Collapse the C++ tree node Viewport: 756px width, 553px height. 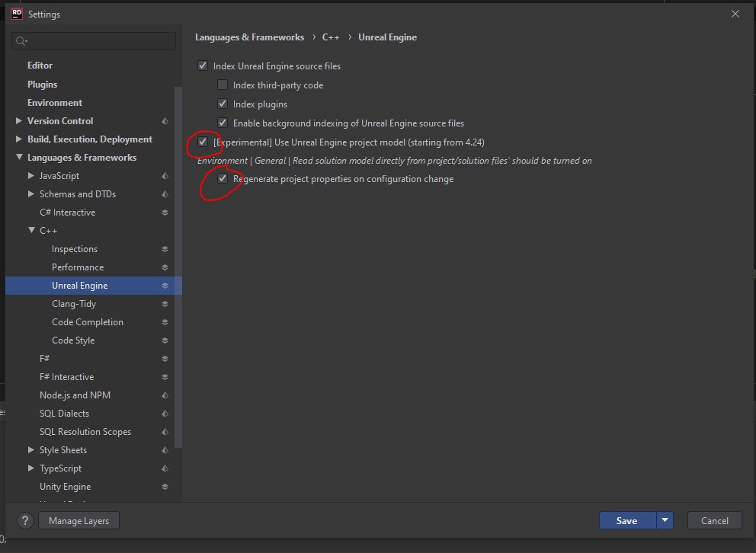tap(31, 230)
